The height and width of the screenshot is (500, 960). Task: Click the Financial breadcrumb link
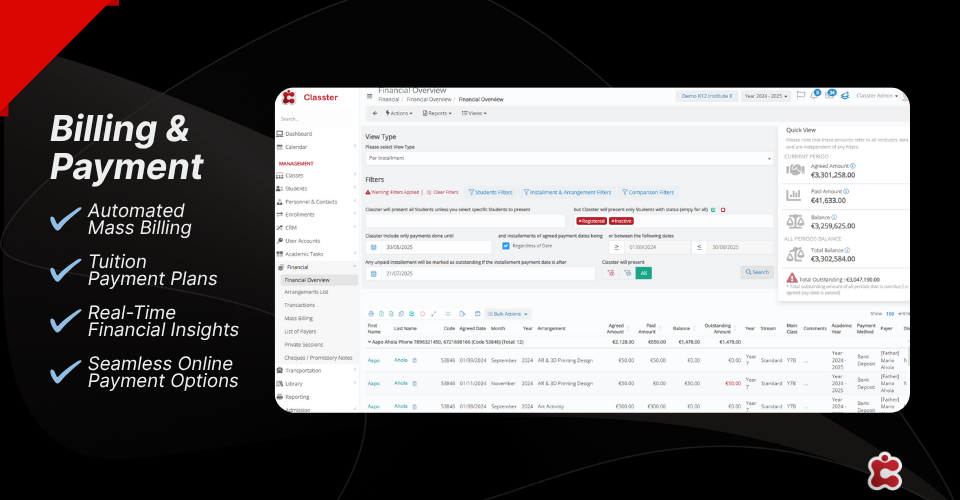[x=388, y=99]
